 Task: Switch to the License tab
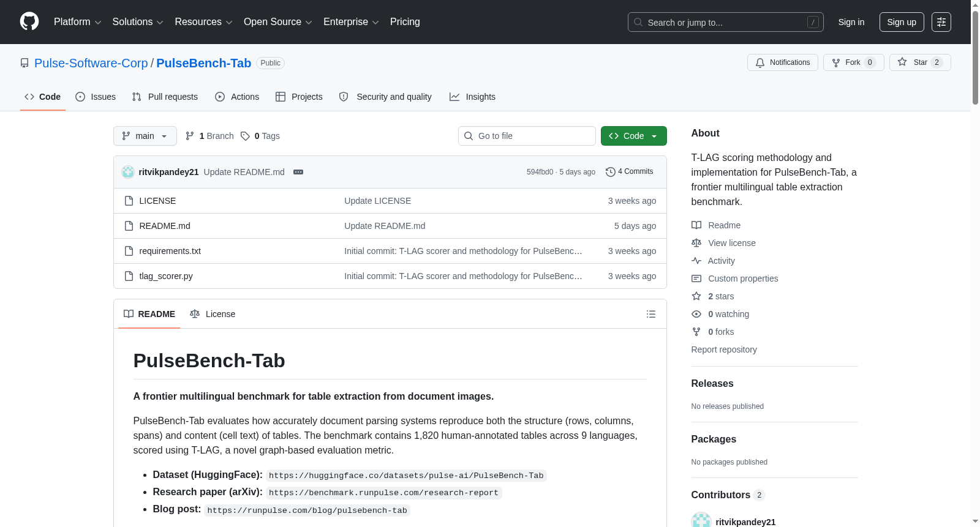(213, 314)
